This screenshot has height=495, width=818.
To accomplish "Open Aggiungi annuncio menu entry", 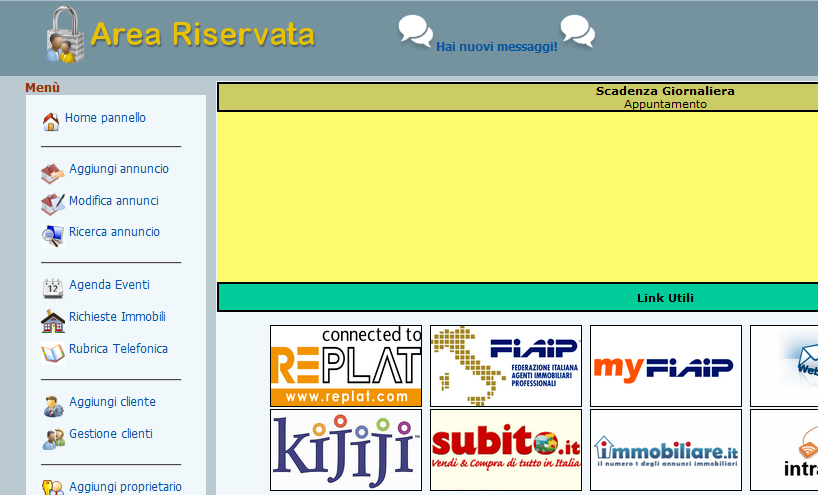I will pyautogui.click(x=119, y=169).
